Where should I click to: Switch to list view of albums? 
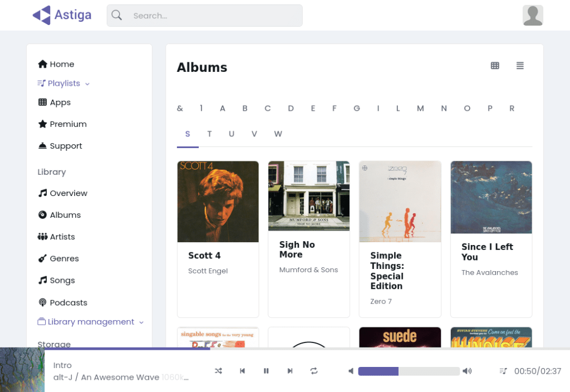pos(520,66)
